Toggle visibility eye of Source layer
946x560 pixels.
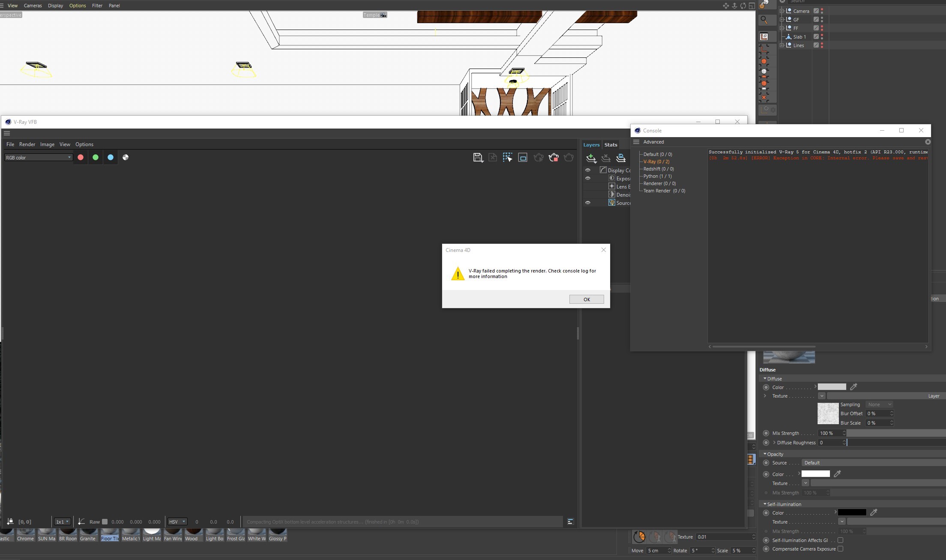pos(588,203)
